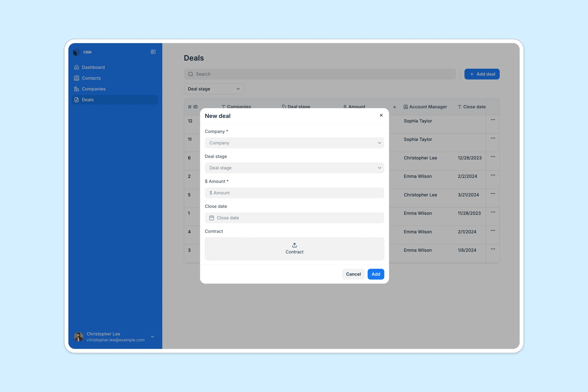Click into the Amount input field
The width and height of the screenshot is (588, 392).
[294, 193]
